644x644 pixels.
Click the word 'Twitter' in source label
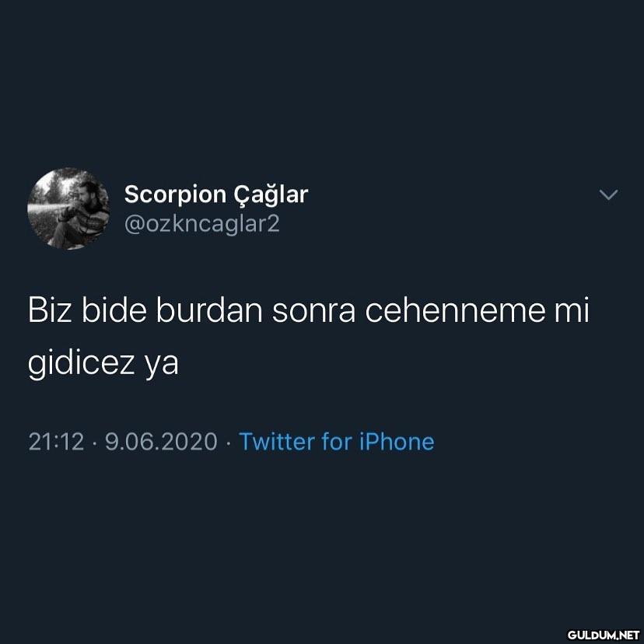(277, 442)
